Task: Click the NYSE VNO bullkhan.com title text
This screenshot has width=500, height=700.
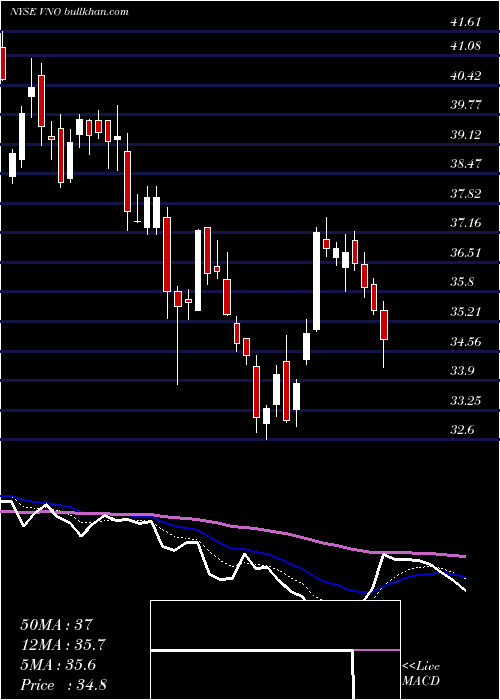Action: pyautogui.click(x=69, y=12)
